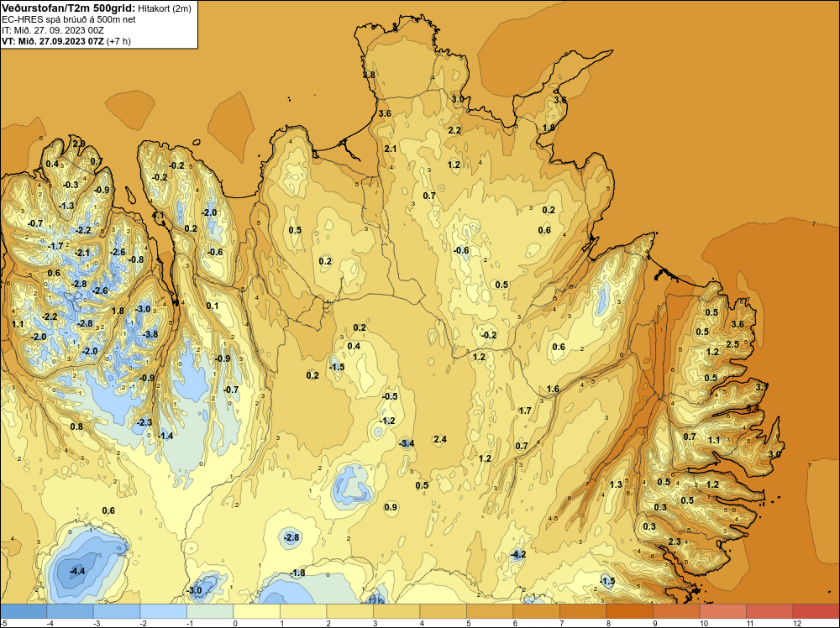Click the -3.4 temperature value

407,442
